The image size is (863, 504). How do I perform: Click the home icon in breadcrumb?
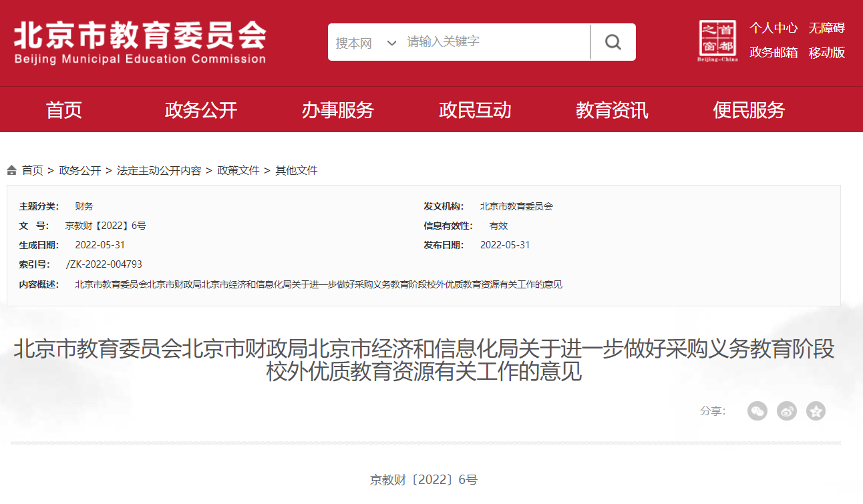tap(12, 170)
